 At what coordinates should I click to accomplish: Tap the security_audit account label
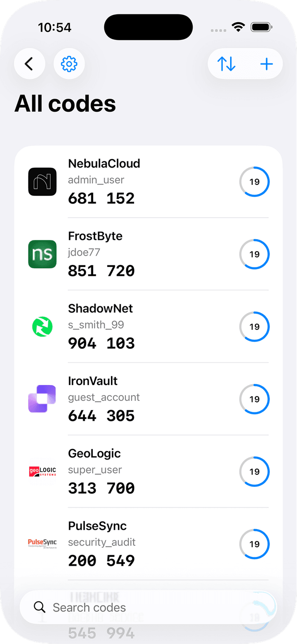coord(101,542)
